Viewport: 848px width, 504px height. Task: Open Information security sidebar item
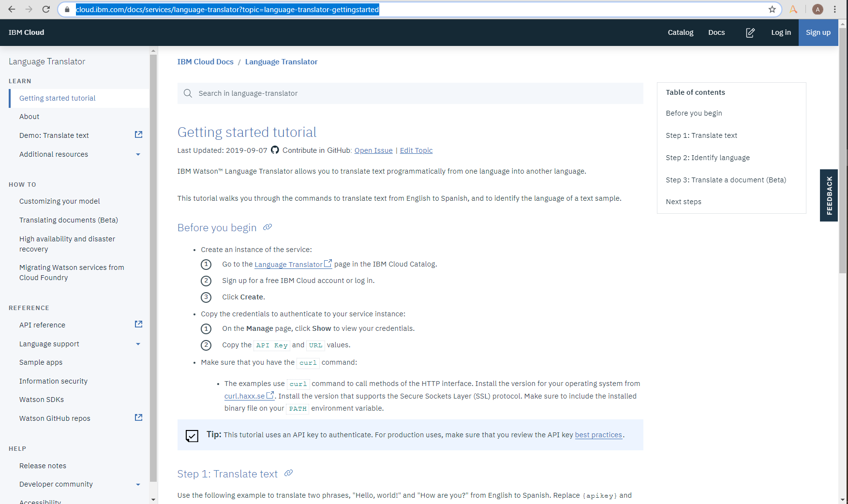(x=53, y=381)
